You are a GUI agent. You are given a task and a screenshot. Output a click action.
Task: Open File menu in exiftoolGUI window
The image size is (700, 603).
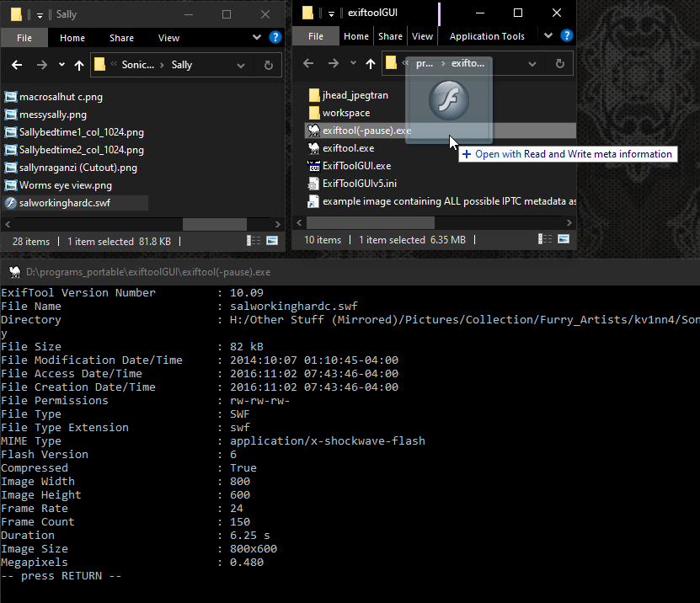click(x=316, y=36)
